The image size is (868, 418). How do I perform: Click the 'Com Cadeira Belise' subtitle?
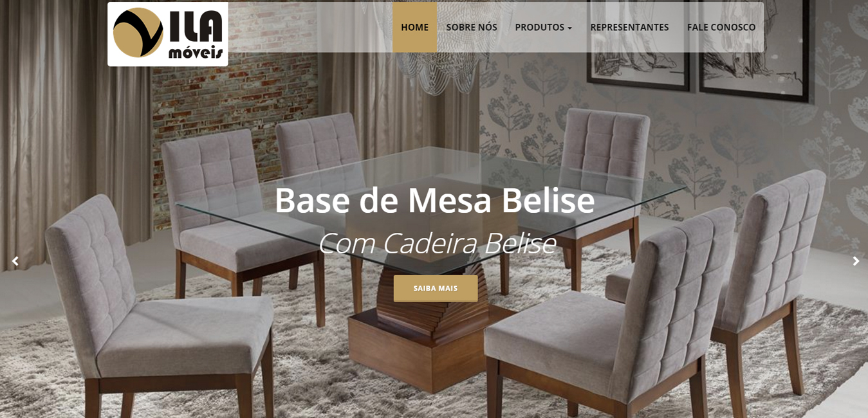pos(436,243)
